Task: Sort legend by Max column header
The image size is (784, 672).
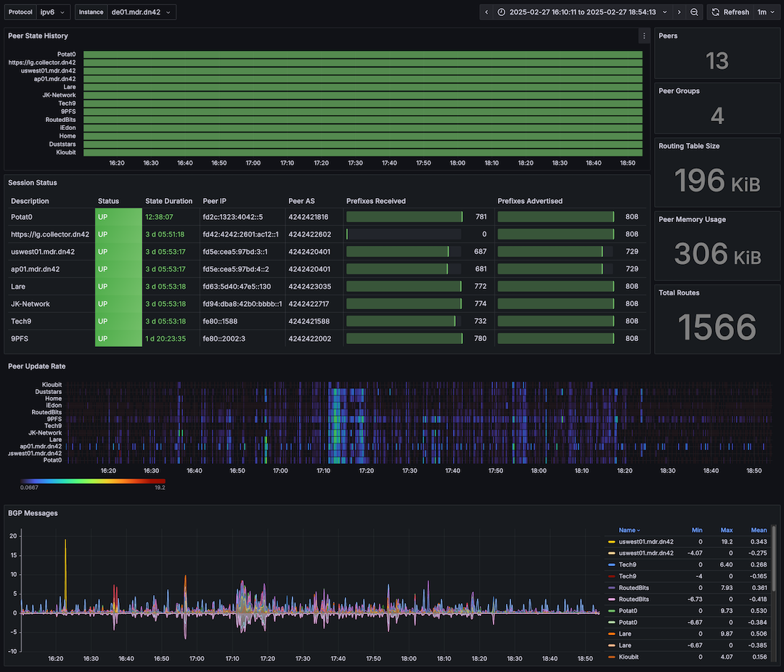Action: [x=727, y=530]
